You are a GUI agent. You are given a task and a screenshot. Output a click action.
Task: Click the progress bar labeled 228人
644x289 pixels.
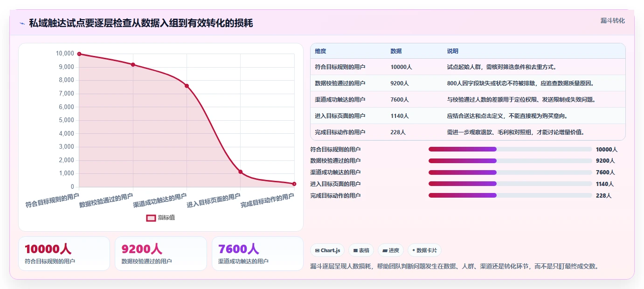point(510,196)
